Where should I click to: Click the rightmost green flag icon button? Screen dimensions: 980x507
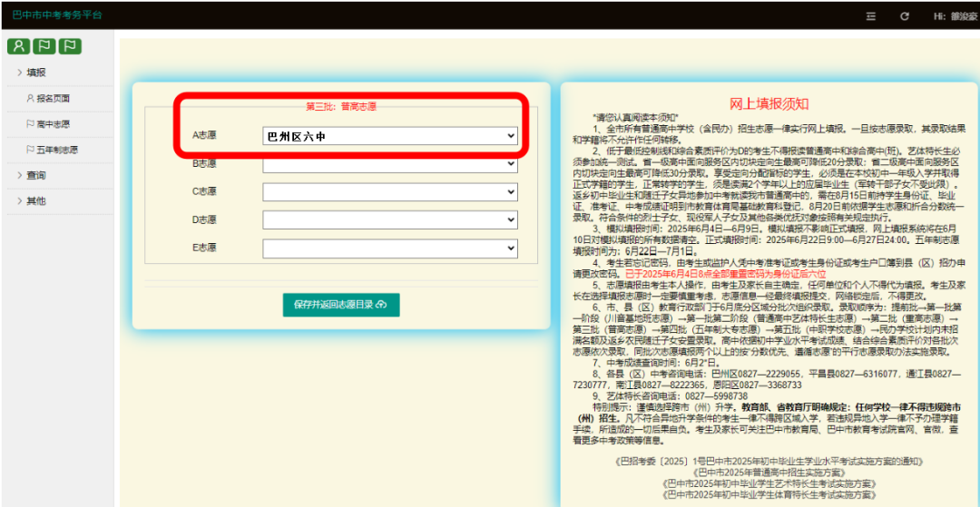tap(70, 46)
